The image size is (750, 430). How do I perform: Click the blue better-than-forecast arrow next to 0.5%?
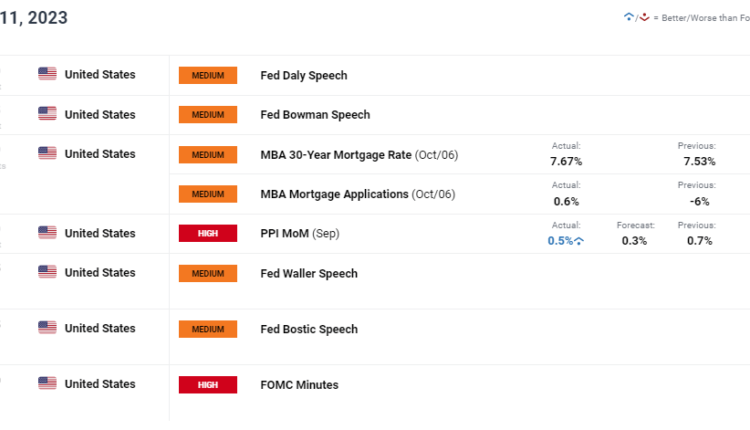579,242
